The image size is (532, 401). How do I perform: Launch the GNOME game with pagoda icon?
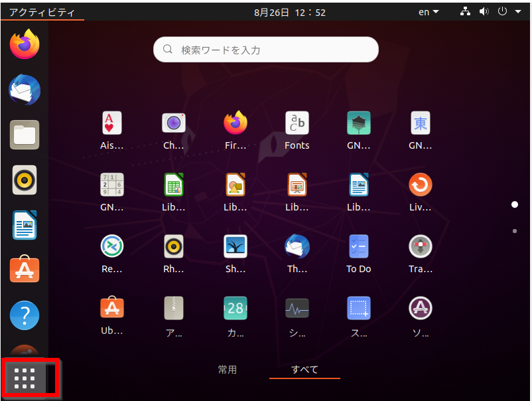point(359,130)
